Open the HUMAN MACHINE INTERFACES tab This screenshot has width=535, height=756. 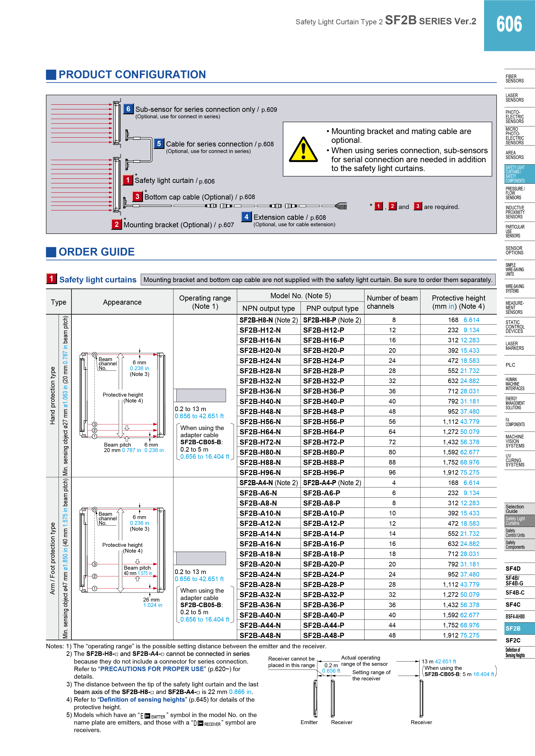point(519,384)
